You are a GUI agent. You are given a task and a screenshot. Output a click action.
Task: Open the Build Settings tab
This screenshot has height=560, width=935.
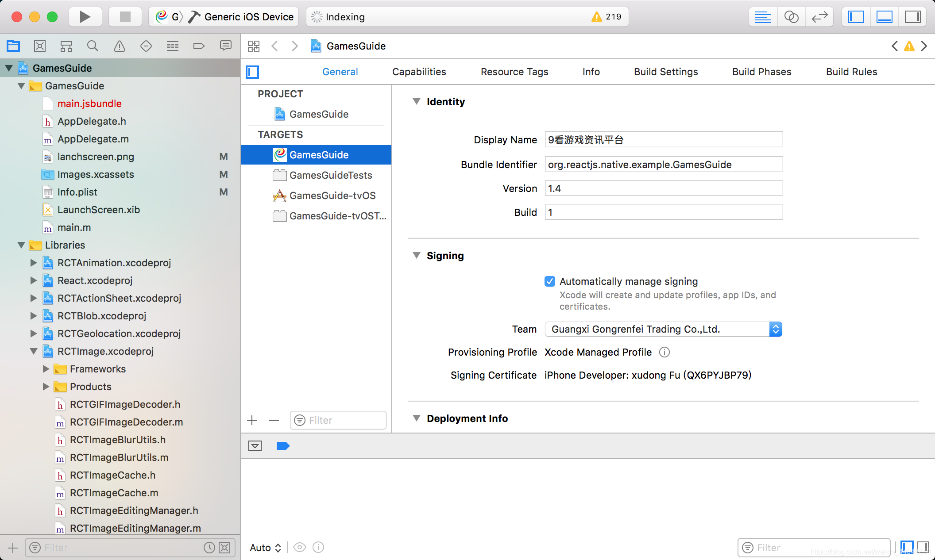[666, 72]
